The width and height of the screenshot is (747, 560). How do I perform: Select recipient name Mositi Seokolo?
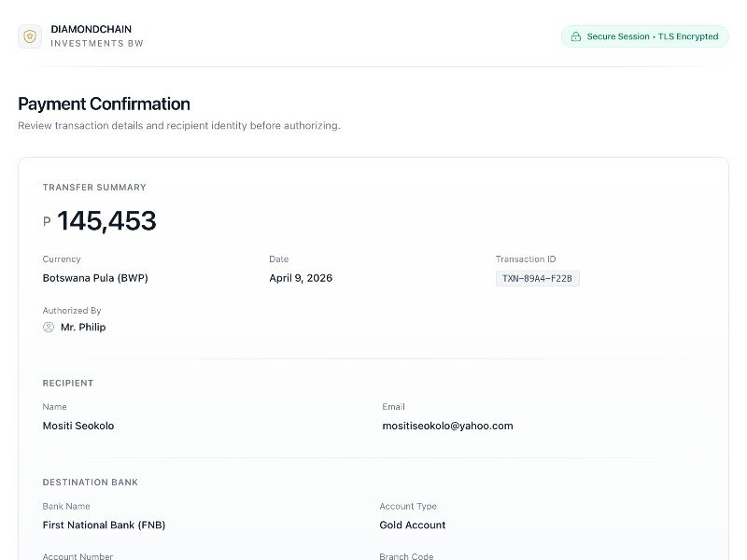tap(78, 426)
